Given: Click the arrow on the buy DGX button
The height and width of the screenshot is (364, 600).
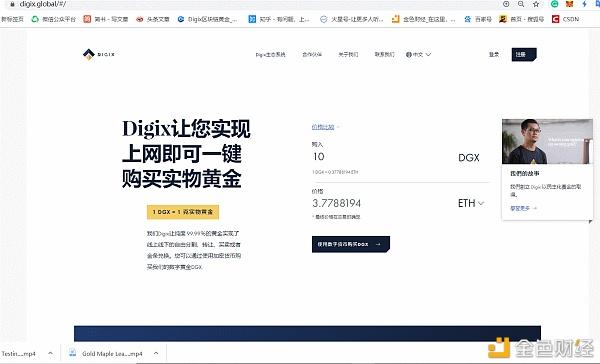Looking at the screenshot, I should coord(378,244).
